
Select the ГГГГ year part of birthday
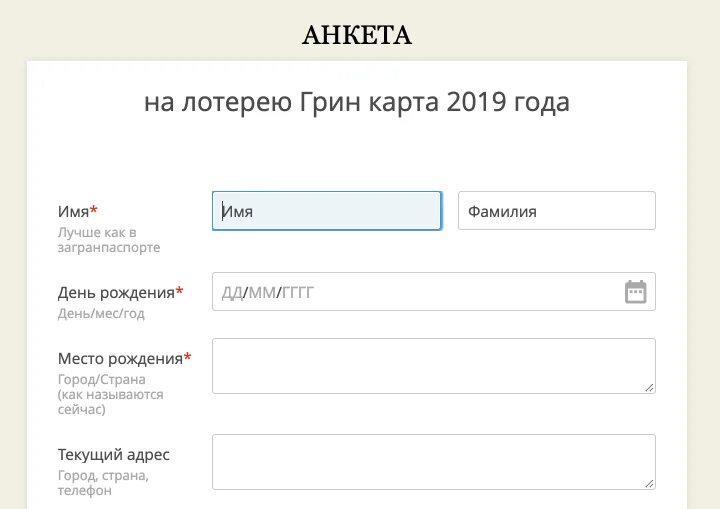[298, 292]
